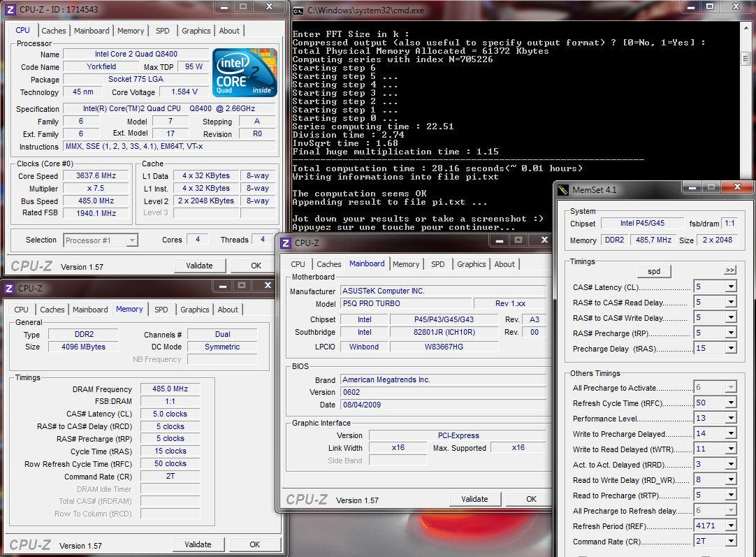Click the Rated FSB value 1940.1 MHz
Image resolution: width=756 pixels, height=557 pixels.
pyautogui.click(x=96, y=213)
